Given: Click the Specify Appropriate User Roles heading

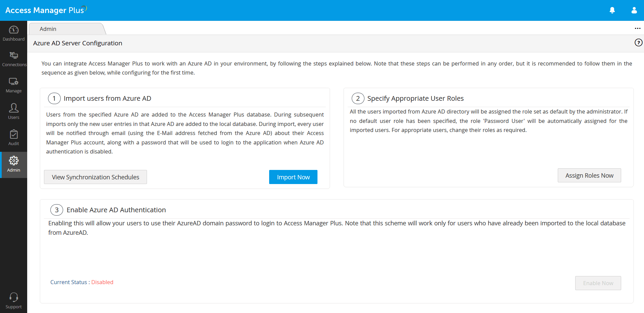Looking at the screenshot, I should tap(415, 98).
